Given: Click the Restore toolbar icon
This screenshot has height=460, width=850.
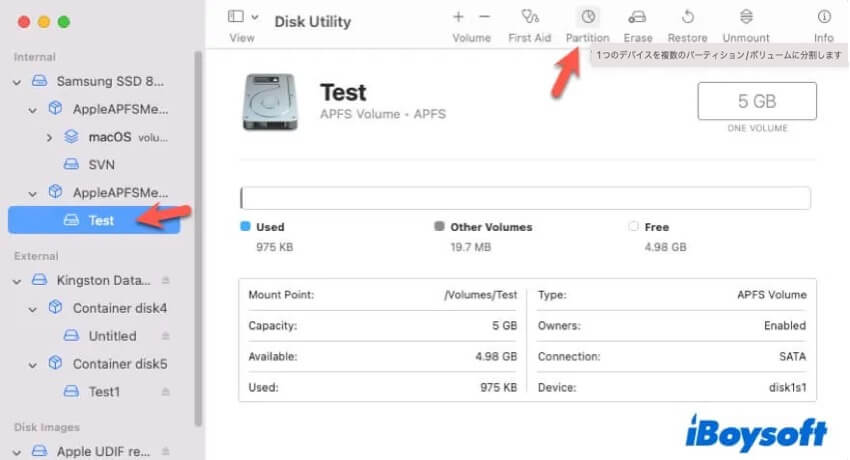Looking at the screenshot, I should [687, 17].
